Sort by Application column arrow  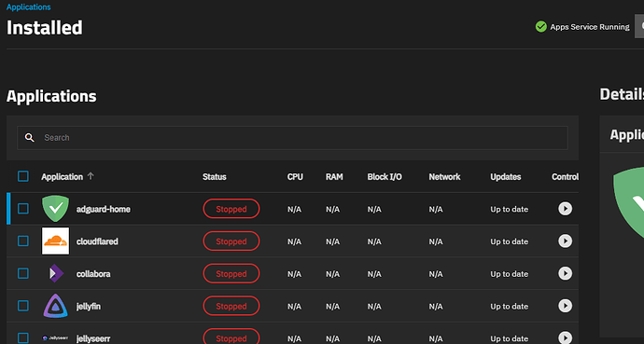[91, 176]
